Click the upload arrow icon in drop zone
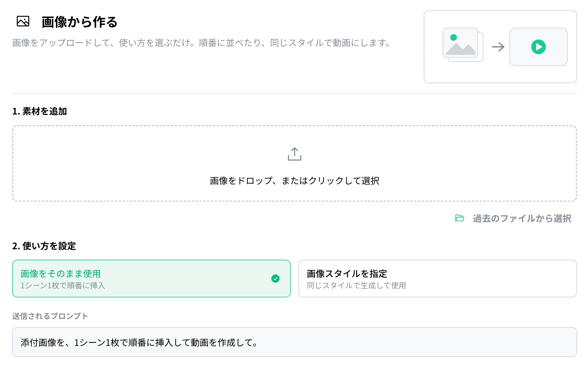Screen dimensions: 588x371 294,154
